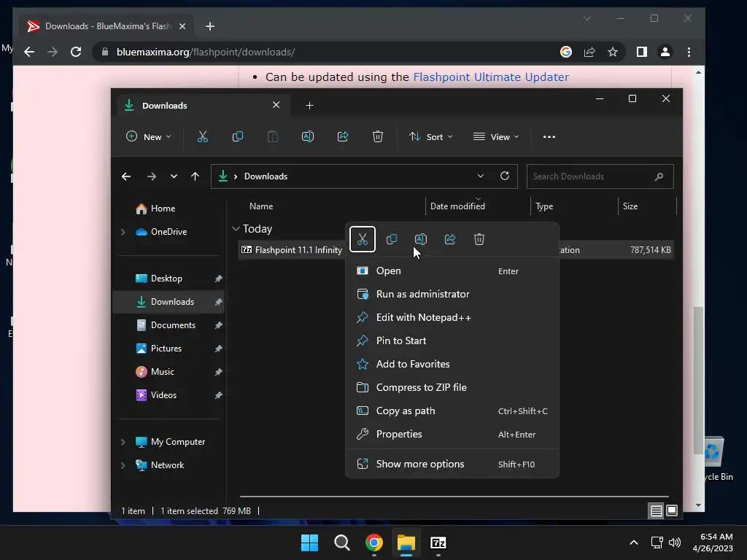
Task: Open Chrome three-dot menu
Action: point(689,52)
